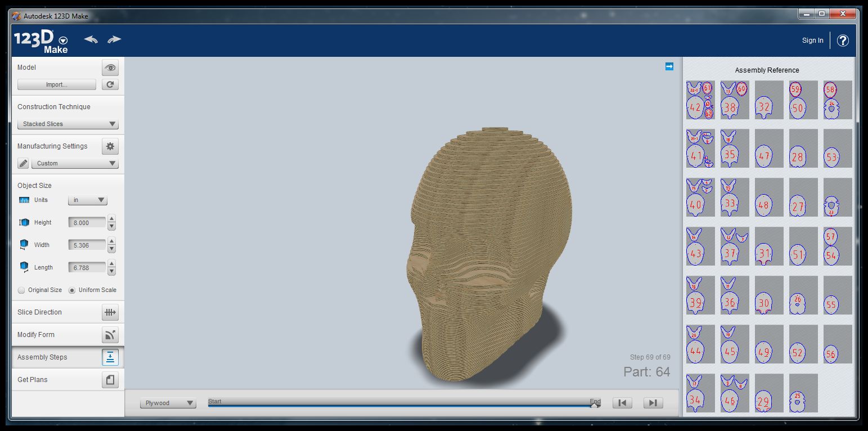The width and height of the screenshot is (868, 431).
Task: Toggle model visibility eye icon
Action: (x=110, y=68)
